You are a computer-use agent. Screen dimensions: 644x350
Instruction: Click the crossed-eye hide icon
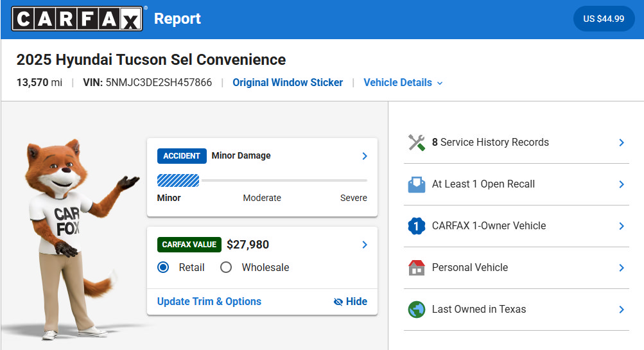(x=338, y=302)
